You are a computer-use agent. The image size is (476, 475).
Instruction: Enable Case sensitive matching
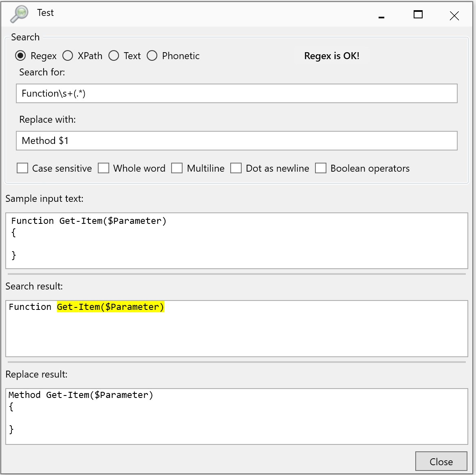tap(22, 168)
